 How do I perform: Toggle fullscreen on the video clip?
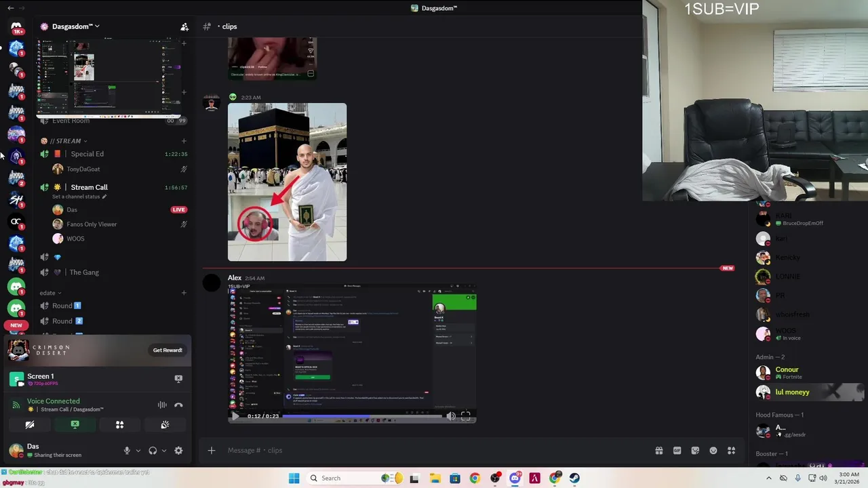(466, 416)
